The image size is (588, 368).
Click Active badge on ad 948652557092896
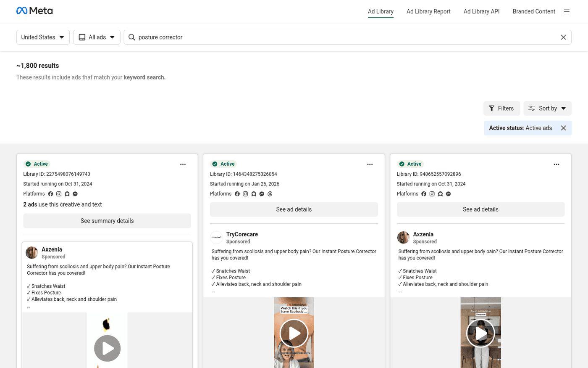pos(410,164)
